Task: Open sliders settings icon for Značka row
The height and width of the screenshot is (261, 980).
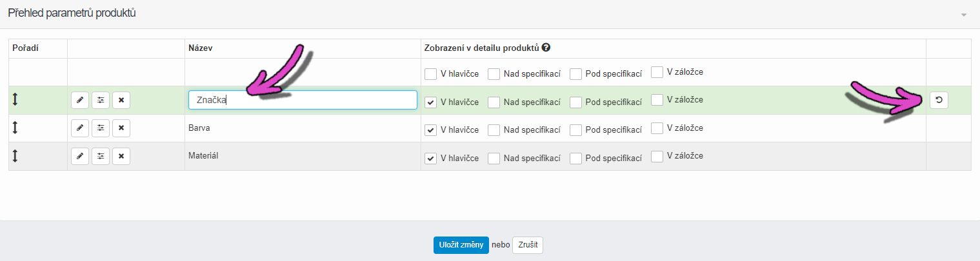Action: pos(101,100)
